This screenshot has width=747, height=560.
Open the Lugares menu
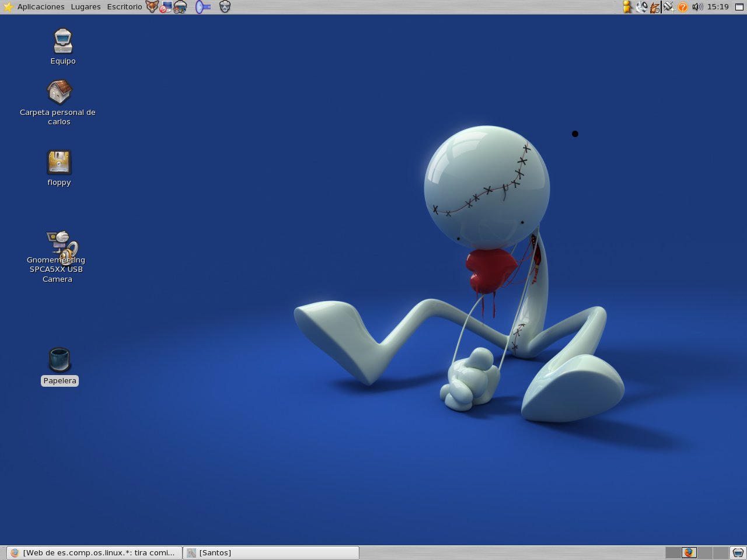tap(86, 7)
